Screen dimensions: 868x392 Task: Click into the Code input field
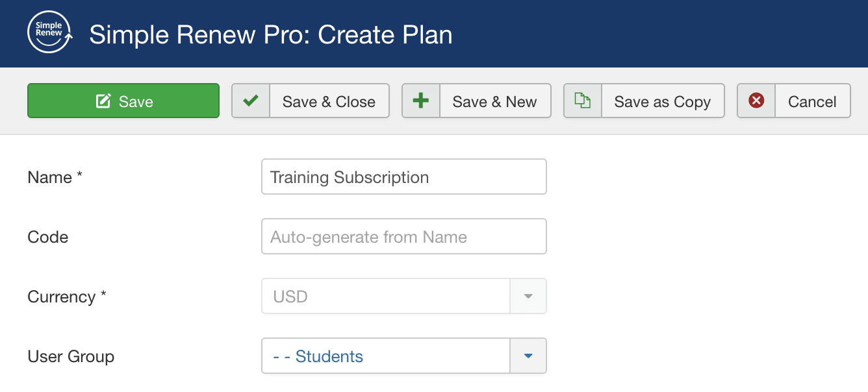click(403, 237)
